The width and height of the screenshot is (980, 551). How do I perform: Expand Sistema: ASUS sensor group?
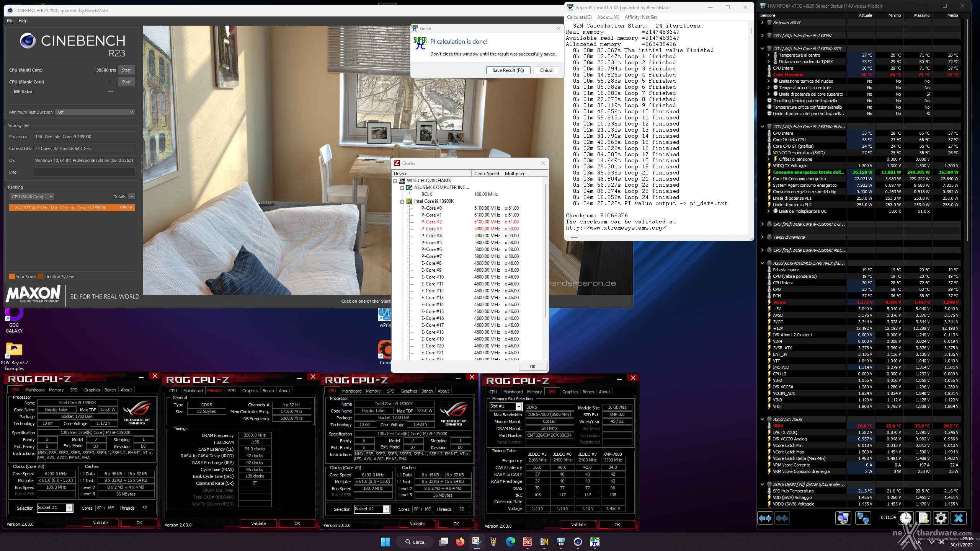click(762, 23)
